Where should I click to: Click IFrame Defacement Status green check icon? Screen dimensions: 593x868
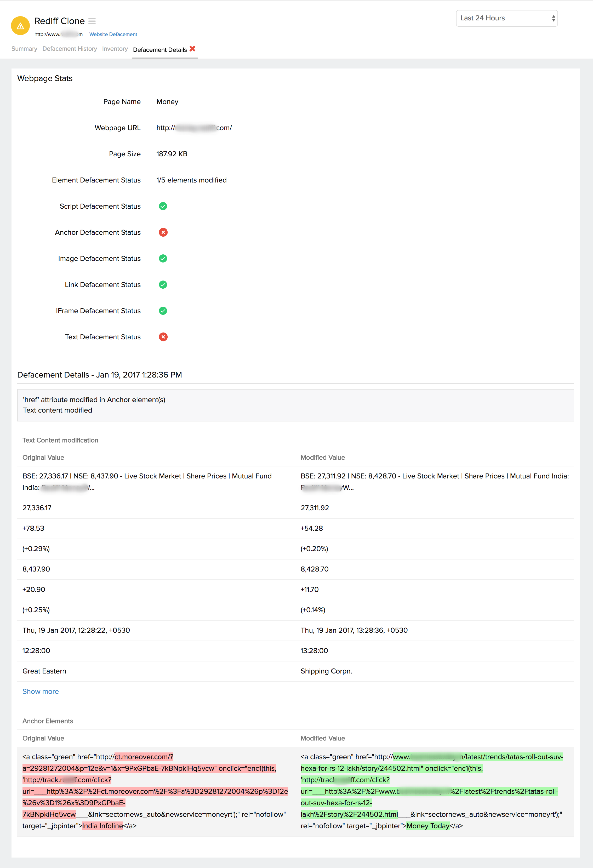(x=163, y=311)
